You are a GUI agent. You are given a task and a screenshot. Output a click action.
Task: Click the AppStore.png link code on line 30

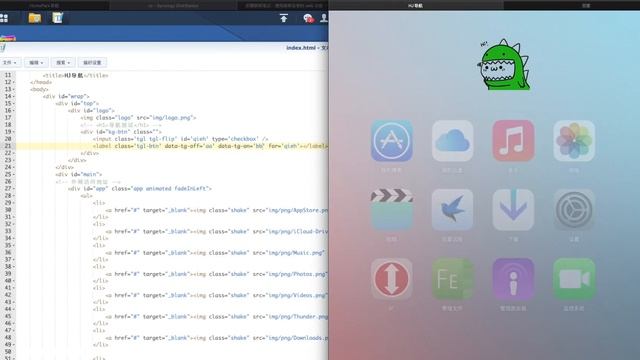point(217,210)
